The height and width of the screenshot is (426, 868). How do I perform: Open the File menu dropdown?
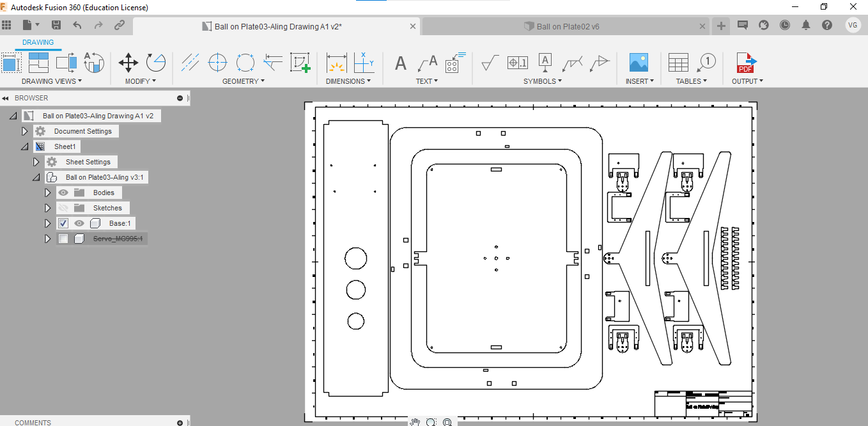(x=31, y=25)
